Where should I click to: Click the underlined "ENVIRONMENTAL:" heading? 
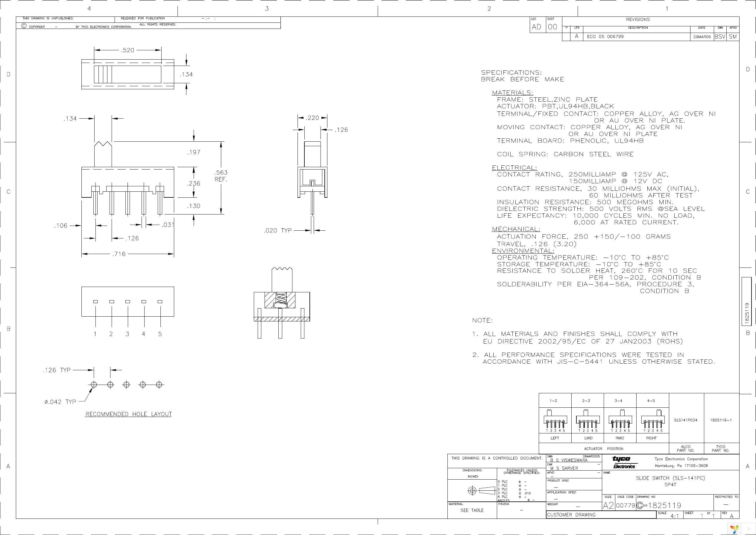pos(523,251)
